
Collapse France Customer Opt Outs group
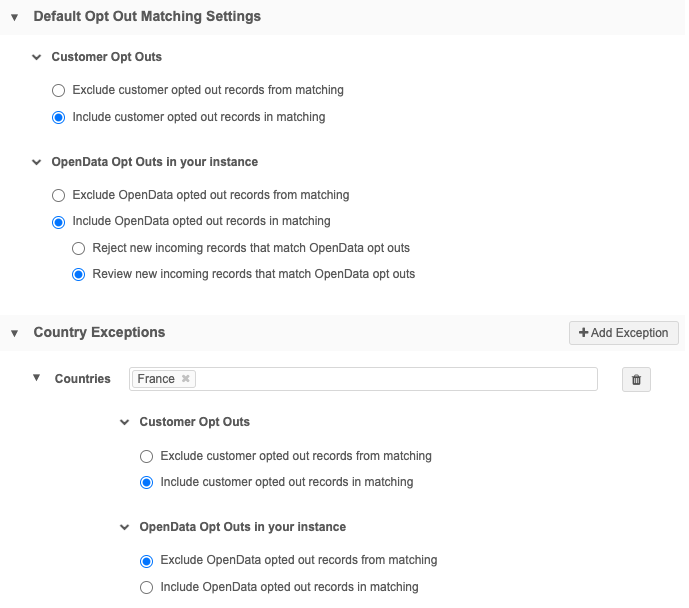coord(125,423)
